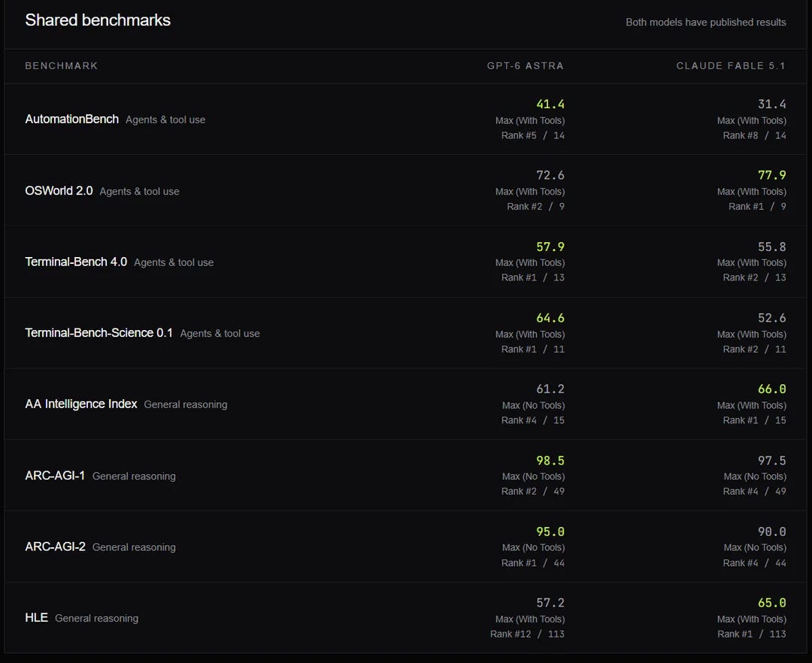Click the GPT-6 ASTRA column header
This screenshot has width=812, height=663.
(x=525, y=65)
